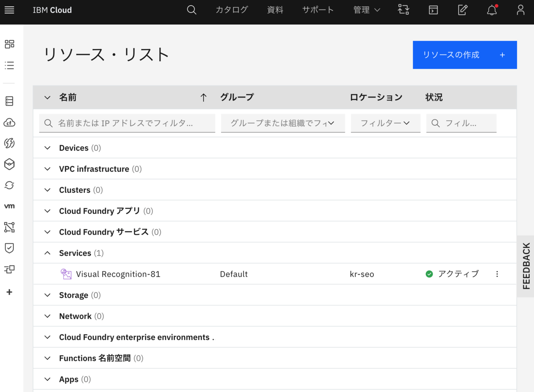Image resolution: width=534 pixels, height=392 pixels.
Task: Open the edit/notes pencil icon in the header
Action: [x=463, y=10]
